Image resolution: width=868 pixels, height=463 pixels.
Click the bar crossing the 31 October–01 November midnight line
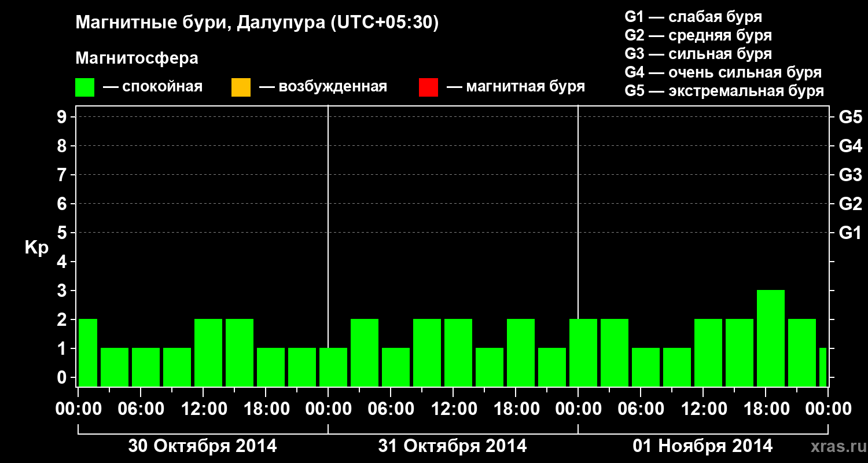click(583, 352)
